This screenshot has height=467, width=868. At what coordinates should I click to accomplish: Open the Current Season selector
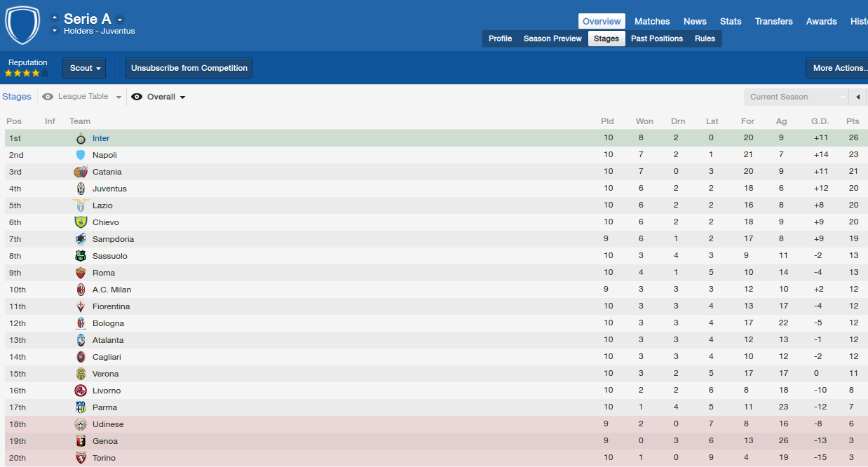pyautogui.click(x=796, y=97)
